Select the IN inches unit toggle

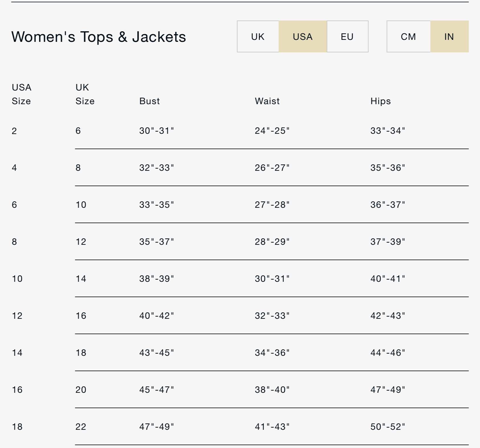(x=449, y=36)
